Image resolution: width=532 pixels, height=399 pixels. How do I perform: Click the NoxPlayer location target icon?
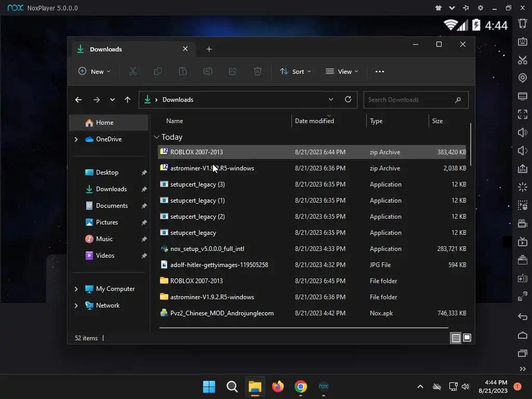(523, 78)
